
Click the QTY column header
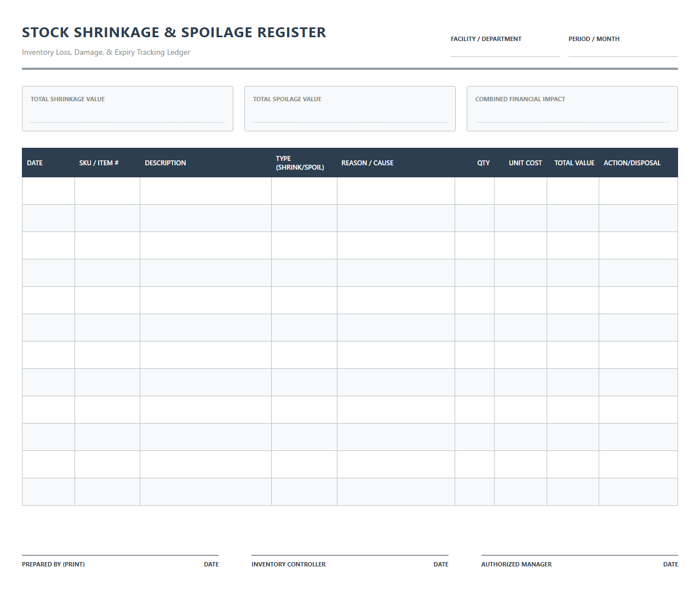coord(475,163)
